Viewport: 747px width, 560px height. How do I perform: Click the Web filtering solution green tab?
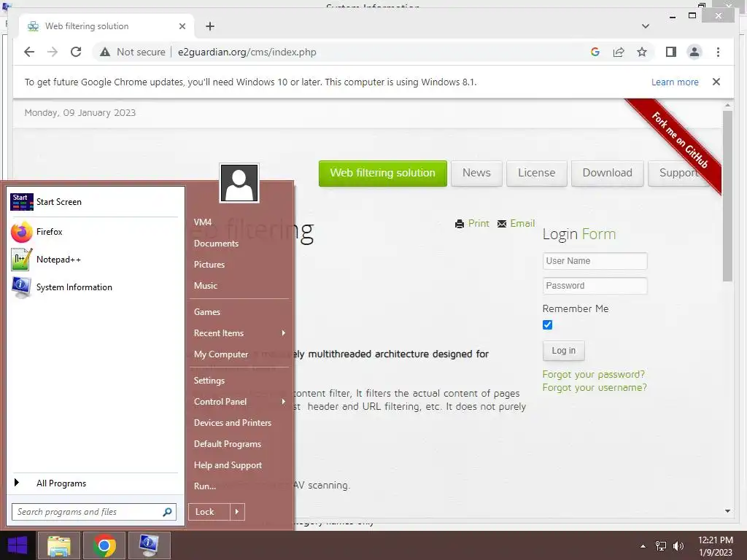(382, 173)
